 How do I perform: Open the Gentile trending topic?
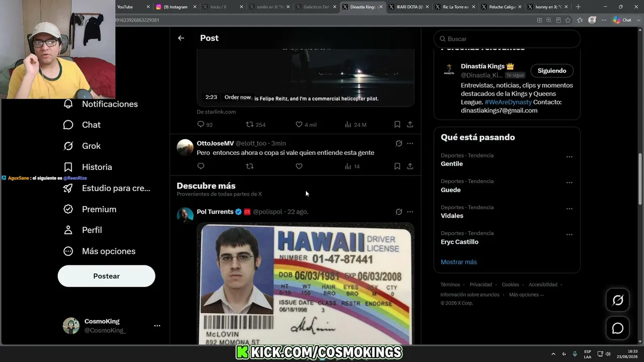pos(452,164)
